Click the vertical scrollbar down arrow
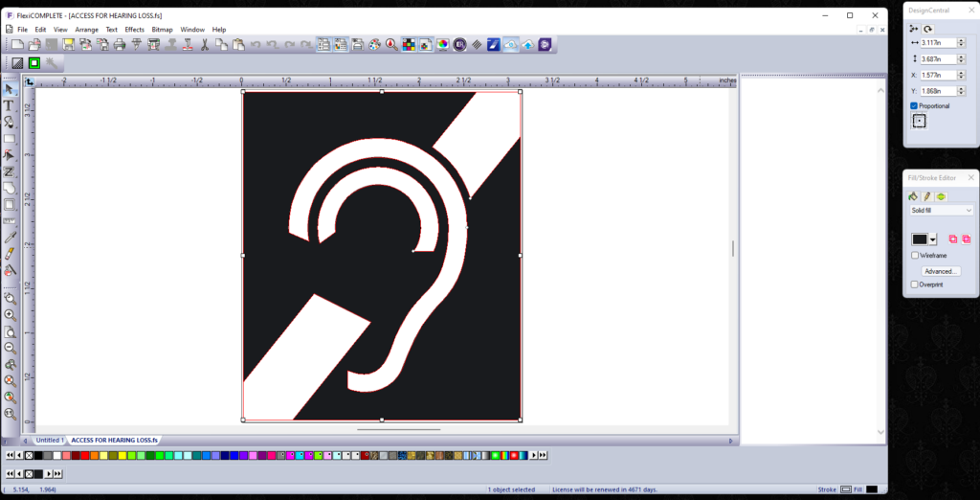980x500 pixels. pos(880,432)
